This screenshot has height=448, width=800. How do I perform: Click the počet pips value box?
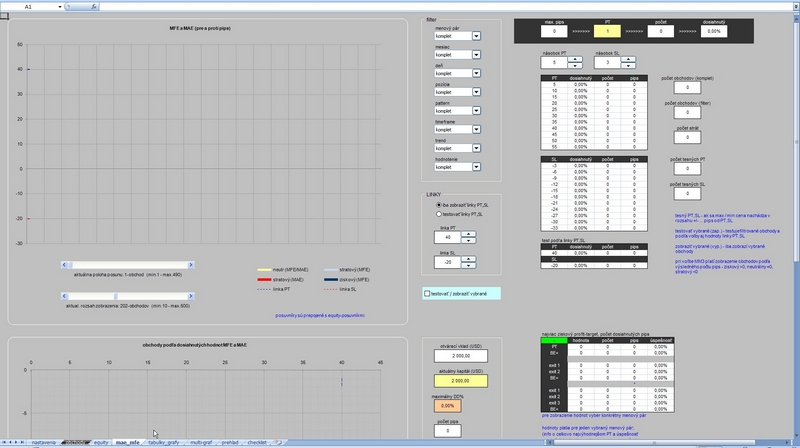(447, 431)
